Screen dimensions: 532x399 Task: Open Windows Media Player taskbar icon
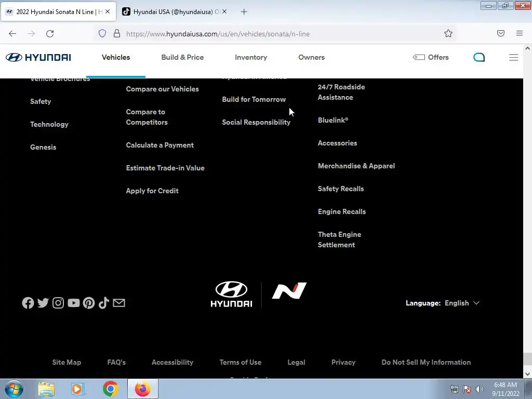pyautogui.click(x=78, y=389)
